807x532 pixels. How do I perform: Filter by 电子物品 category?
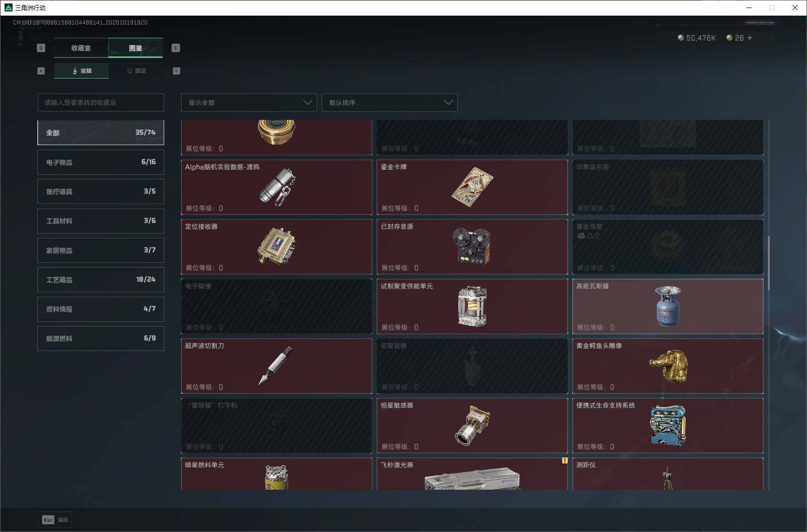coord(101,162)
